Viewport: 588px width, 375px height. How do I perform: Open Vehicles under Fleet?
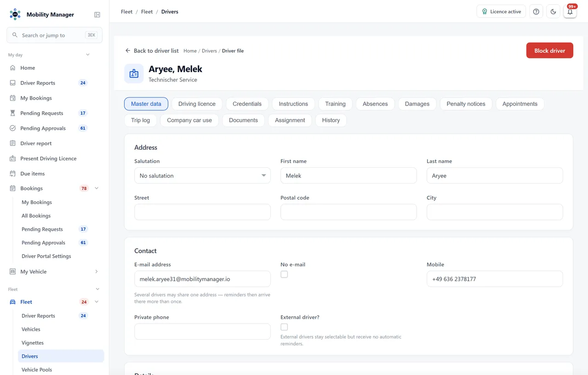coord(31,329)
